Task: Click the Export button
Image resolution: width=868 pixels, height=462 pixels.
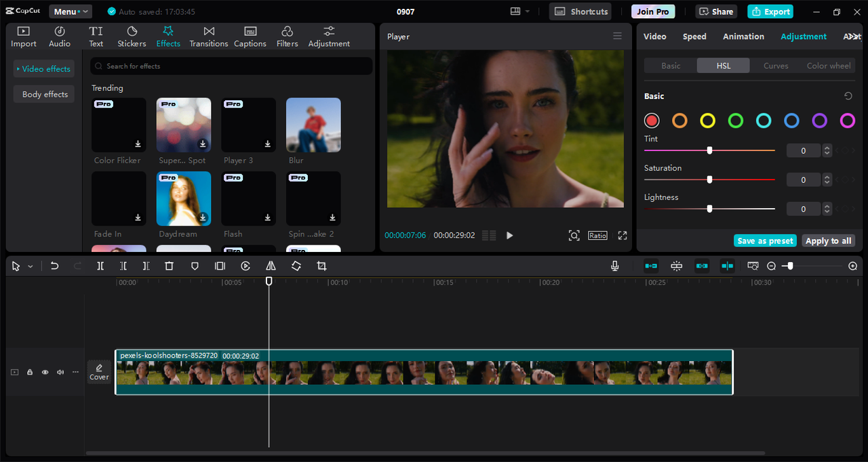Action: (x=770, y=12)
